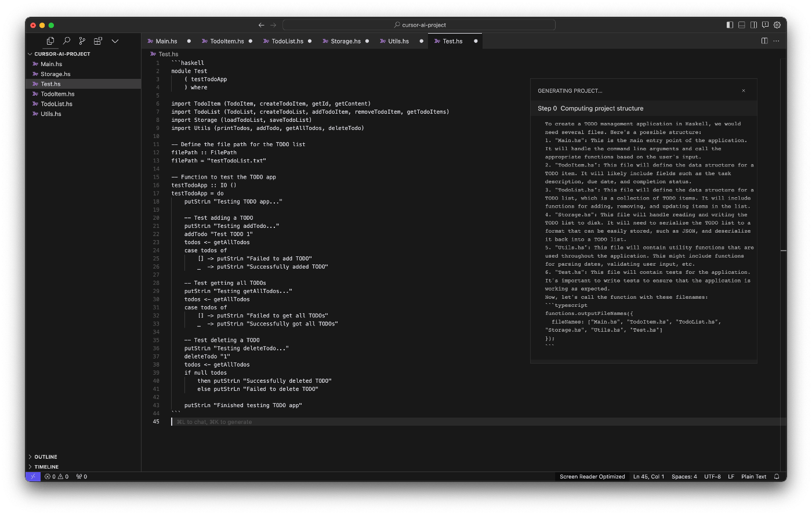Change line ending via LF indicator
Viewport: 812px width, 515px height.
coord(731,477)
